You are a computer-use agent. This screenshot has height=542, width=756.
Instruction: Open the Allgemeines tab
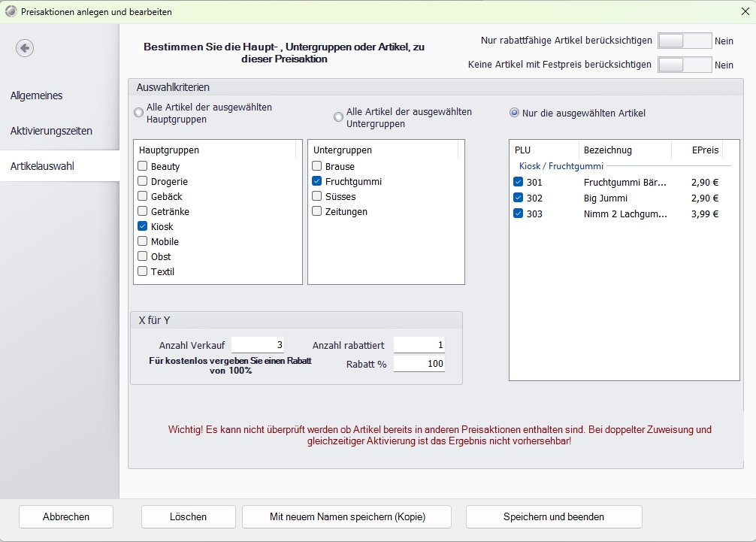pos(37,95)
